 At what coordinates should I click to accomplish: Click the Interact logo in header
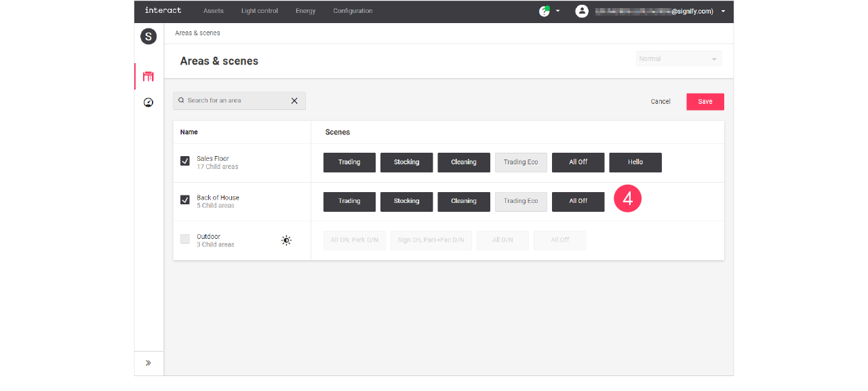[x=163, y=11]
